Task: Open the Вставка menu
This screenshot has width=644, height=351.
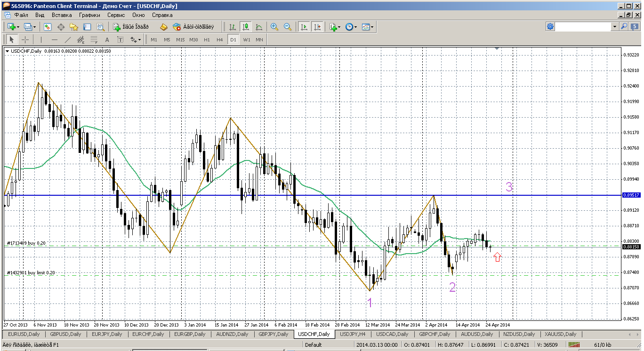Action: coord(62,15)
